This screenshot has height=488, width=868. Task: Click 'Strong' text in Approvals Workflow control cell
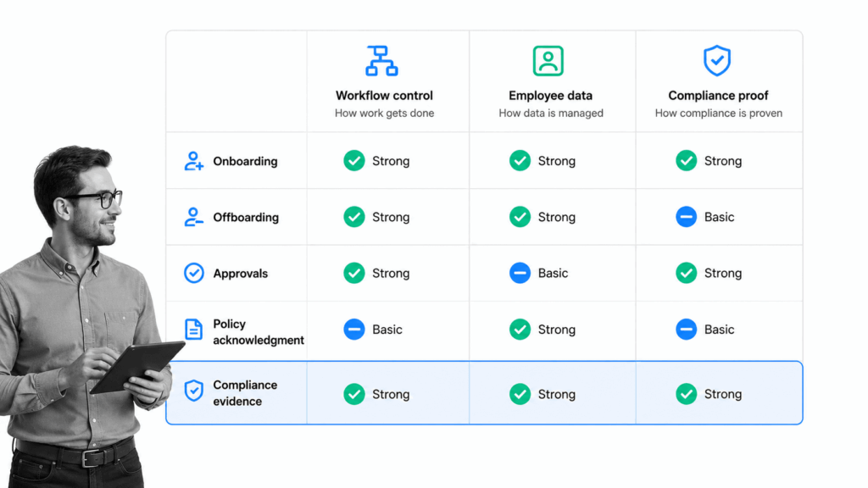(x=391, y=274)
